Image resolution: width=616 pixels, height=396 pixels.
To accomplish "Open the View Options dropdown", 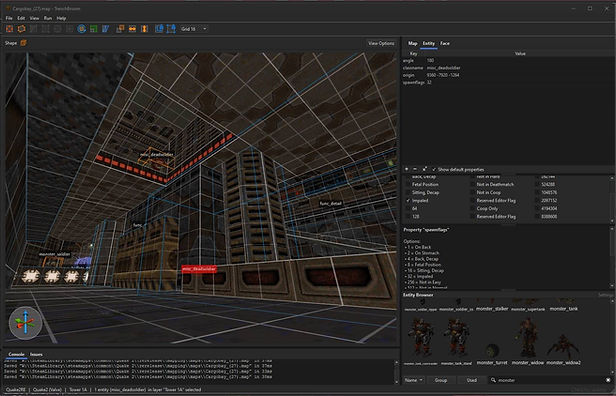I will point(381,43).
